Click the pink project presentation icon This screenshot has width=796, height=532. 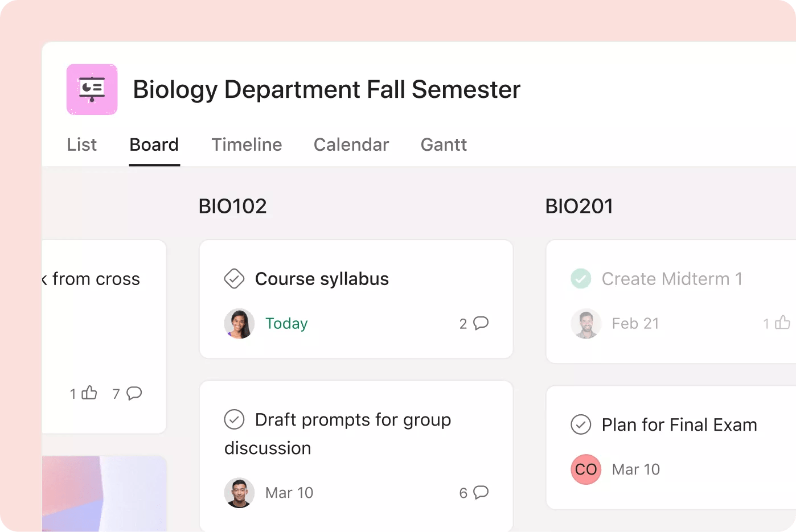(x=92, y=89)
